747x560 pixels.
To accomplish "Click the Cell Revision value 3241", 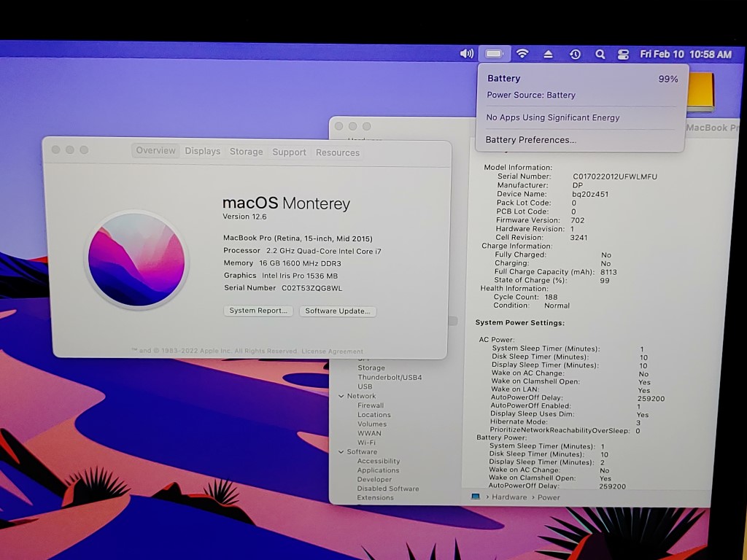I will click(578, 237).
